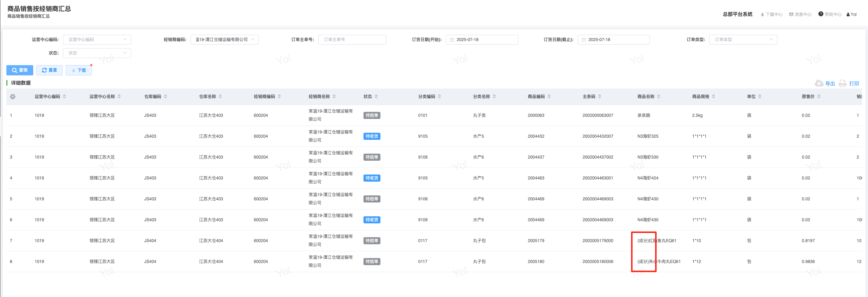Open 下载中心 in the top bar
This screenshot has height=297, width=868.
pyautogui.click(x=771, y=15)
